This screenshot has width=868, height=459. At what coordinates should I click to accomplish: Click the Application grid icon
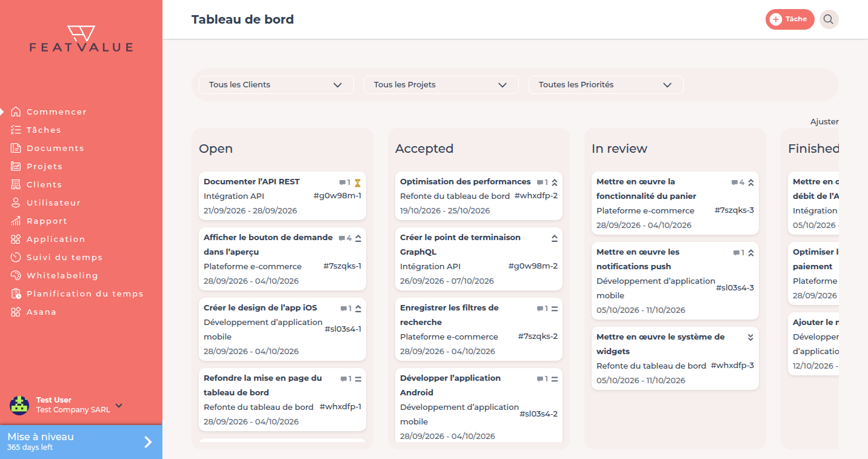(x=16, y=239)
